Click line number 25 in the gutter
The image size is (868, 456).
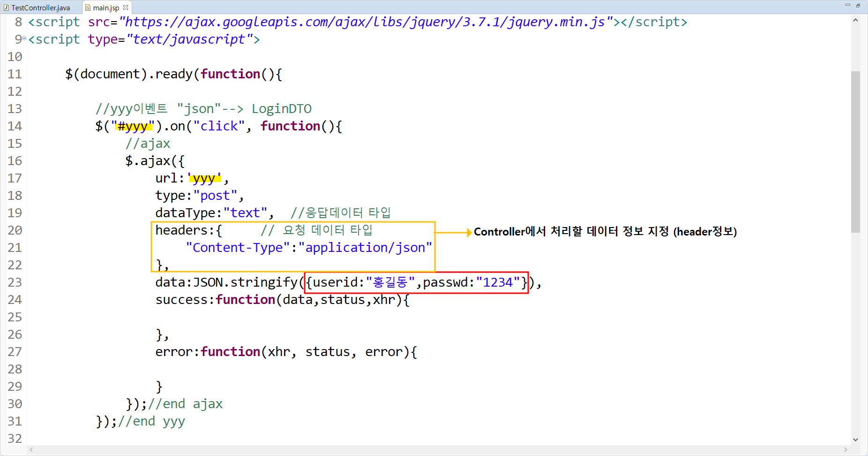[15, 317]
